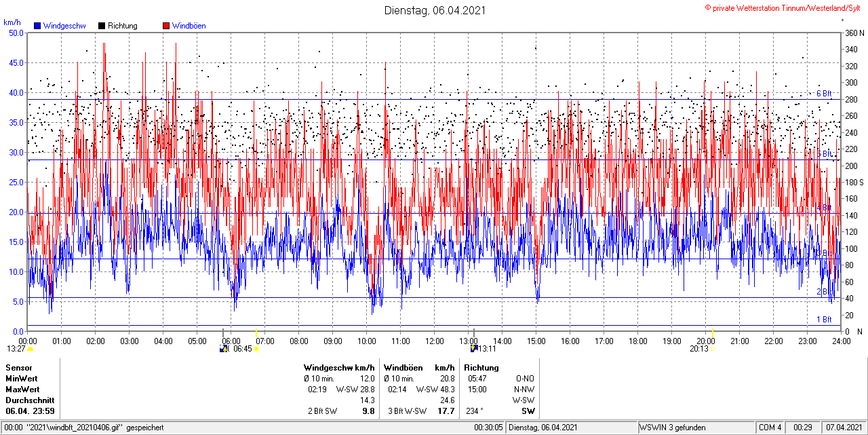Click the MaxWert row label

22,390
